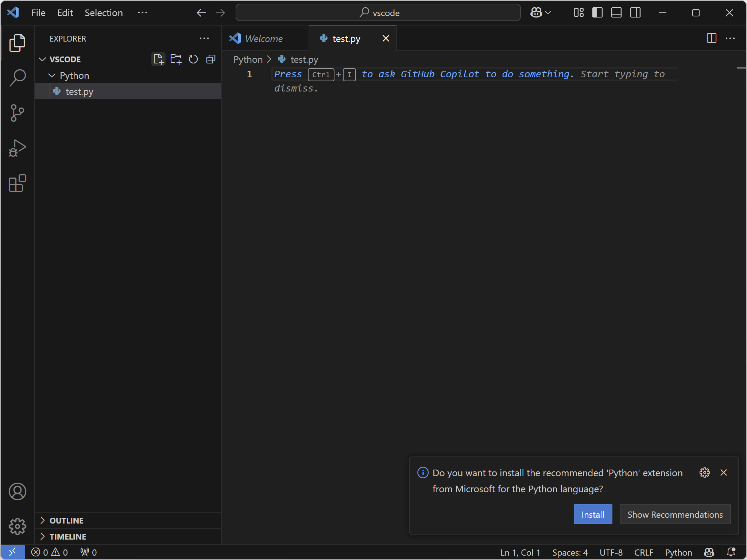
Task: Toggle the primary side bar visibility
Action: (597, 13)
